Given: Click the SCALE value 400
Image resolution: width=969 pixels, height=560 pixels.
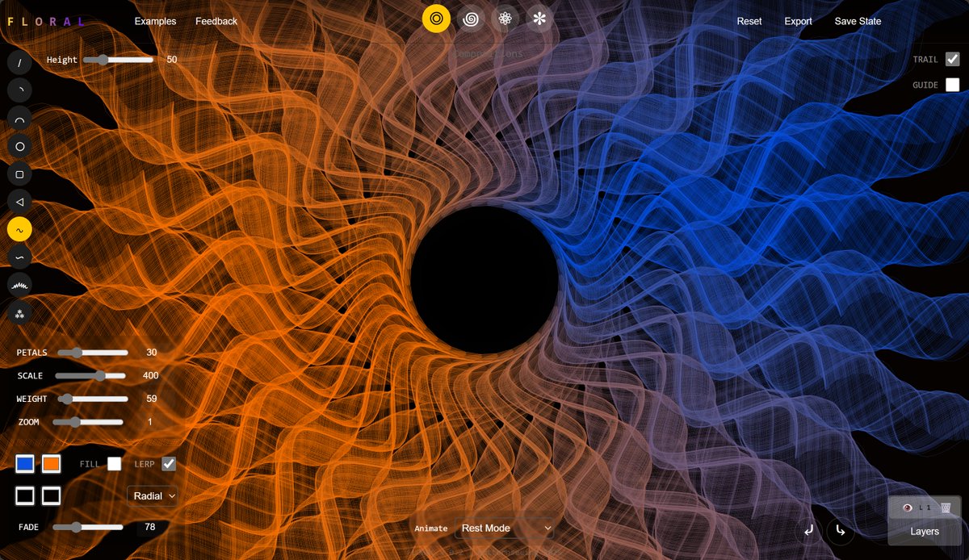Looking at the screenshot, I should 151,376.
